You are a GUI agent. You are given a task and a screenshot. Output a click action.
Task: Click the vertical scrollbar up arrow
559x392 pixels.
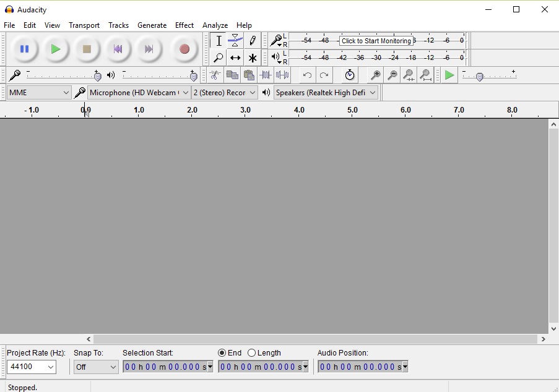coord(553,124)
